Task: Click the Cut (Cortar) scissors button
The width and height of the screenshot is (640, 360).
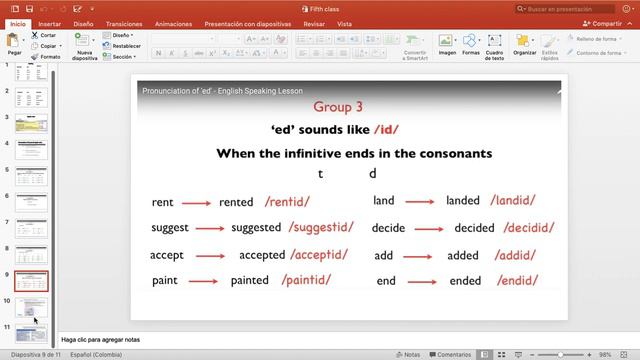Action: point(44,35)
